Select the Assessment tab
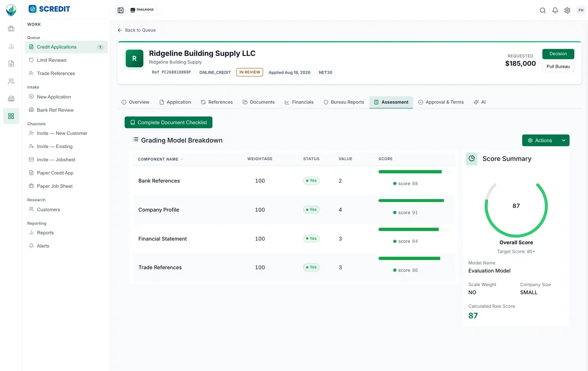Screen dimensions: 588x371 (391, 102)
